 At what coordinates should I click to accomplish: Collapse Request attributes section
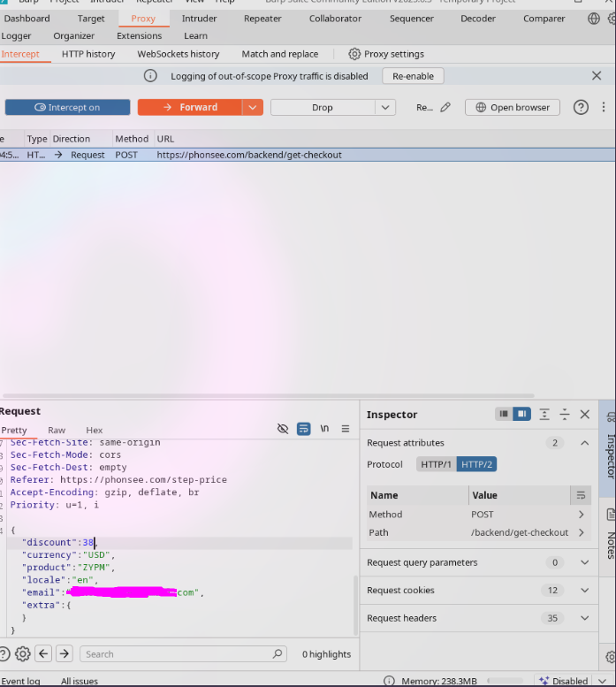click(x=584, y=443)
